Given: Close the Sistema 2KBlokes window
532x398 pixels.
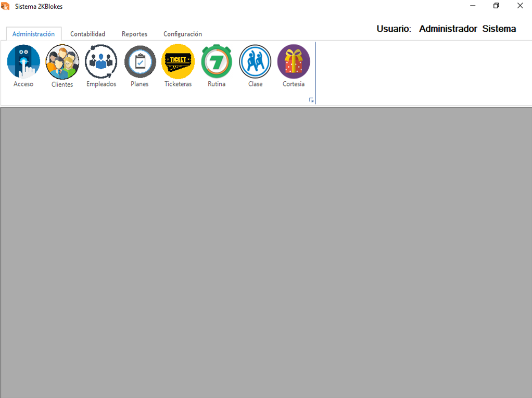Looking at the screenshot, I should 520,6.
